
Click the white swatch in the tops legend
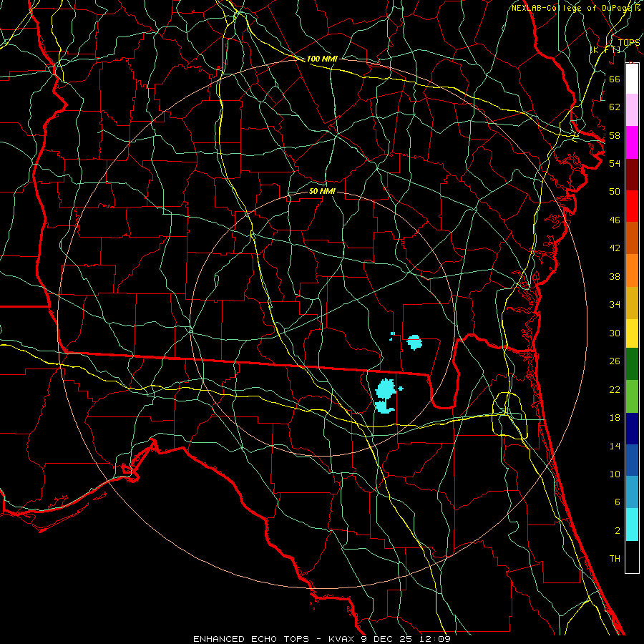pos(632,79)
